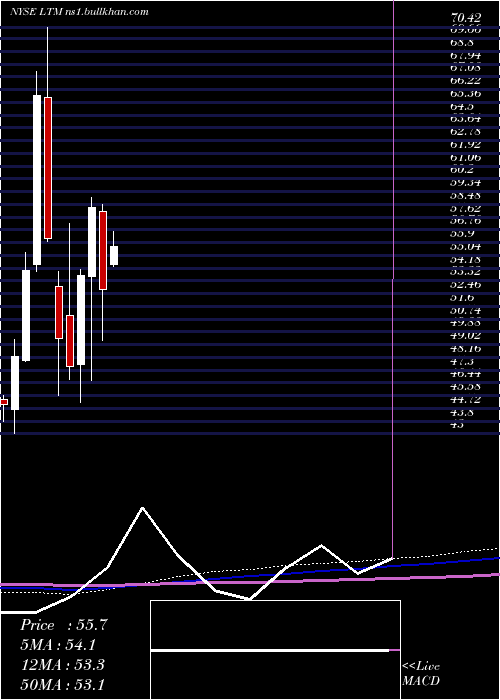The image size is (500, 700).
Task: Click the Price : 55.7 readout
Action: [63, 625]
